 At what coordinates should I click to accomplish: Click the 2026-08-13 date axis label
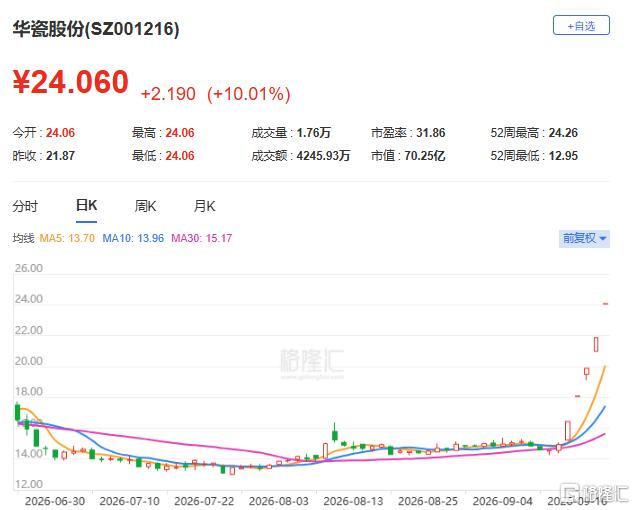click(x=353, y=501)
